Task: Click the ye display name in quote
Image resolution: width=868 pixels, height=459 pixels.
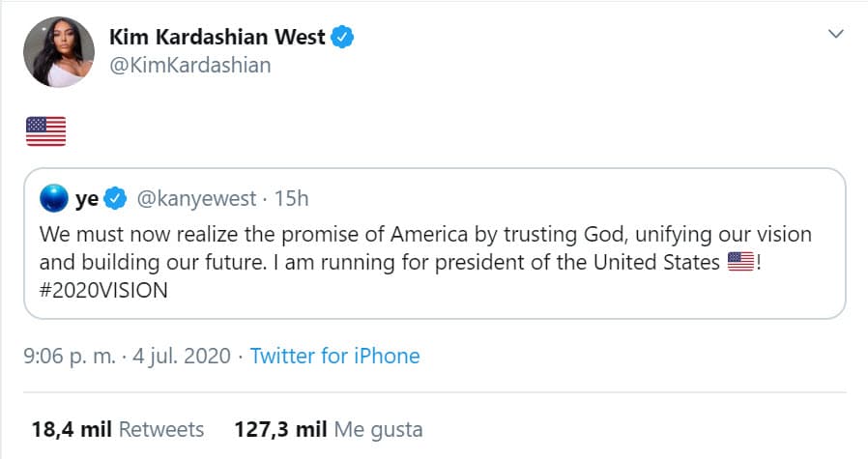Action: (88, 199)
